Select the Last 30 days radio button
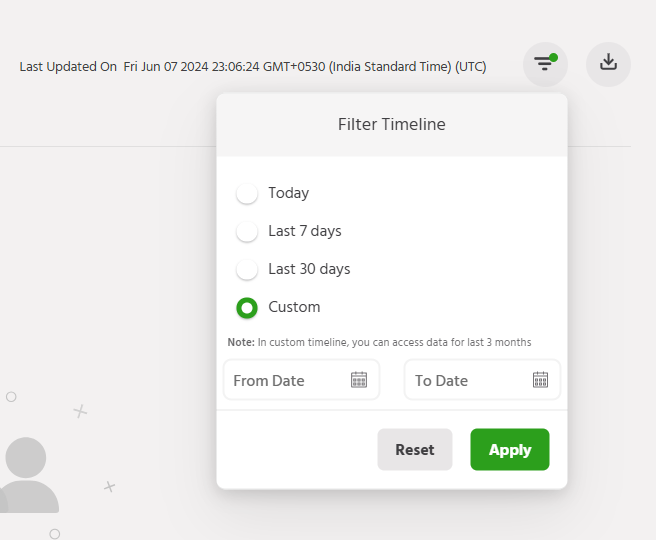This screenshot has height=540, width=656. click(247, 270)
